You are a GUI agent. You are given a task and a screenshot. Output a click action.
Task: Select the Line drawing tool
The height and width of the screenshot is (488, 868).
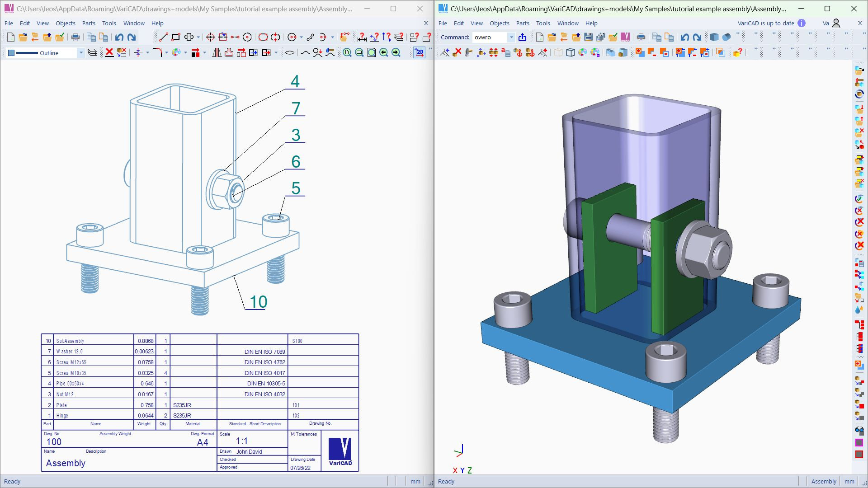tap(164, 38)
